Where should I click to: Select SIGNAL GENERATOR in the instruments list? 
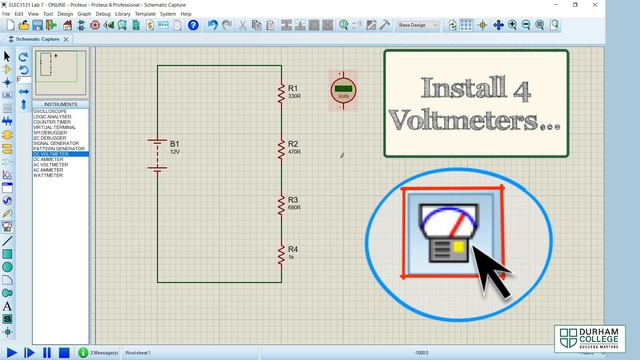60,143
